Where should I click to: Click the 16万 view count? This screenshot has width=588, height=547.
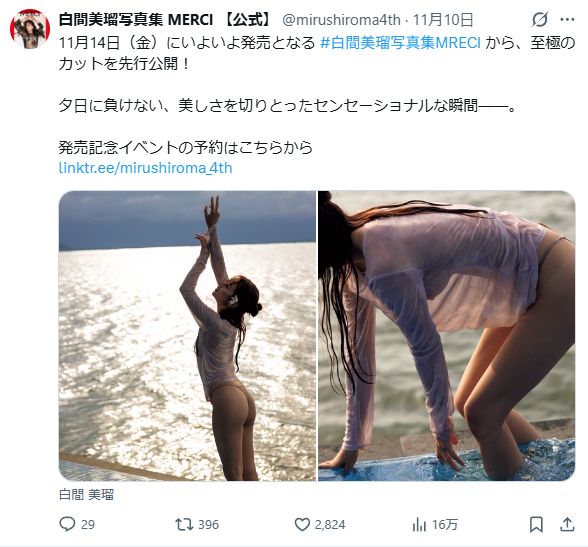[445, 525]
